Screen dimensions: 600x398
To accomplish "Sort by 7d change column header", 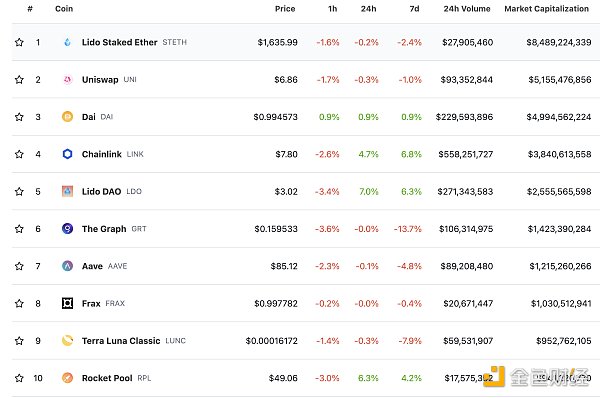I will click(x=414, y=9).
